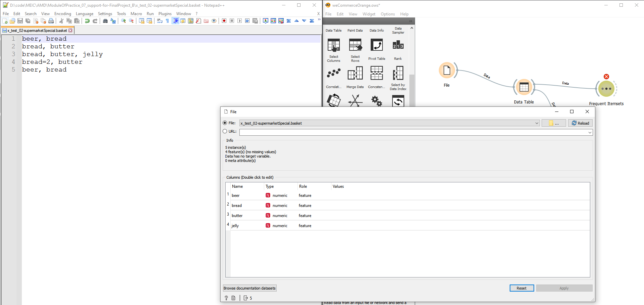Click the Cut scissors icon in Notepad++

(x=61, y=21)
